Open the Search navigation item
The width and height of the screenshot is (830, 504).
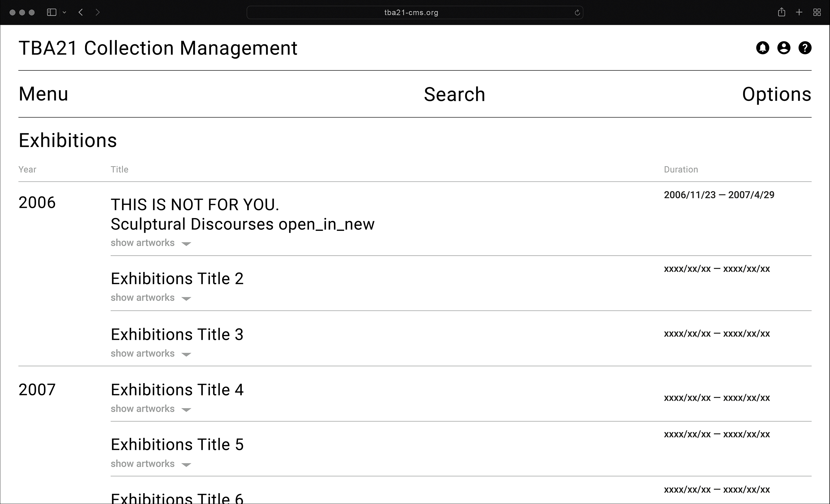[454, 94]
